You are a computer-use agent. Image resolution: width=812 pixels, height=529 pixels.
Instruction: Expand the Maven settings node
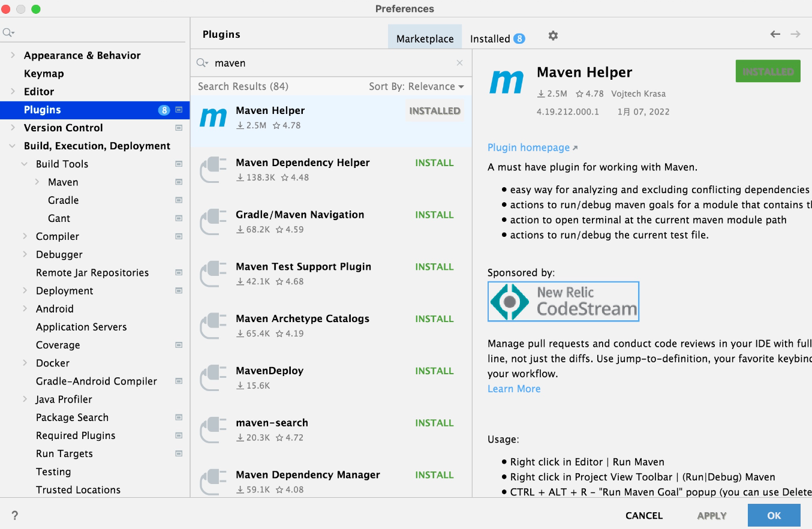(37, 182)
